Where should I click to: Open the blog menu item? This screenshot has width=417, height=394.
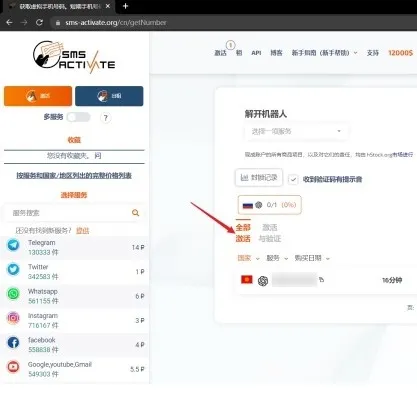tap(276, 53)
